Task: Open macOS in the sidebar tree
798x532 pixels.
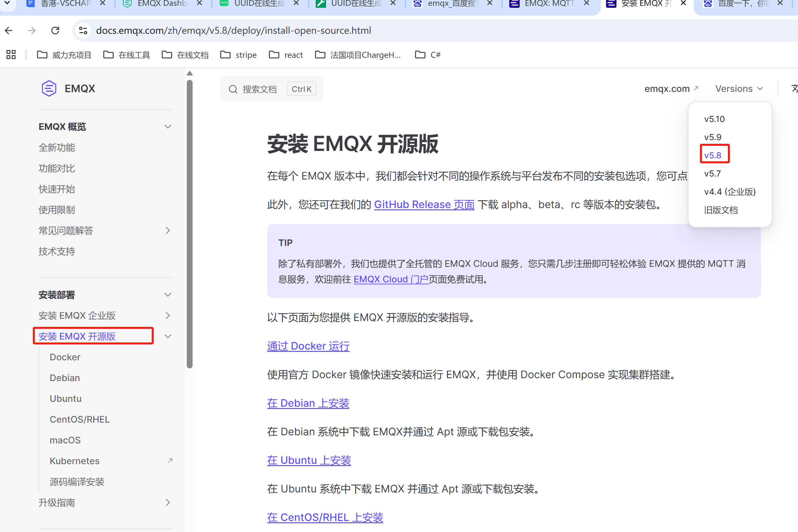Action: click(x=65, y=440)
